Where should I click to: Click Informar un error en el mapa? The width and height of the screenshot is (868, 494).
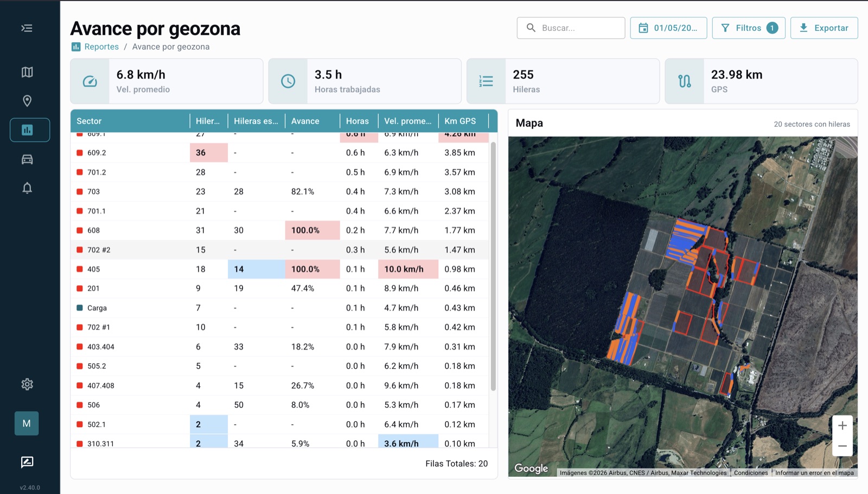point(814,473)
